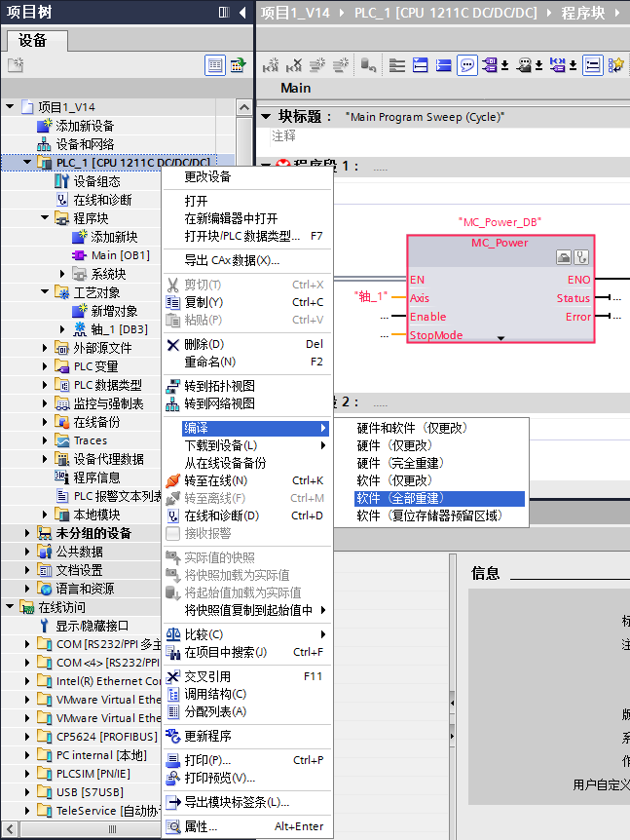
Task: Expand the PLC 变量 folder
Action: click(45, 366)
